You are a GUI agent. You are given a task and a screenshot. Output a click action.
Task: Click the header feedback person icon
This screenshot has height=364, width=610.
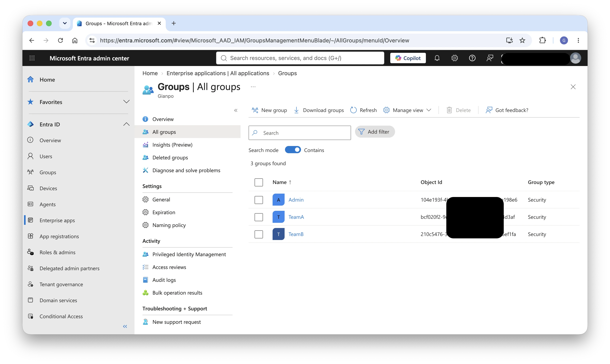pos(490,58)
